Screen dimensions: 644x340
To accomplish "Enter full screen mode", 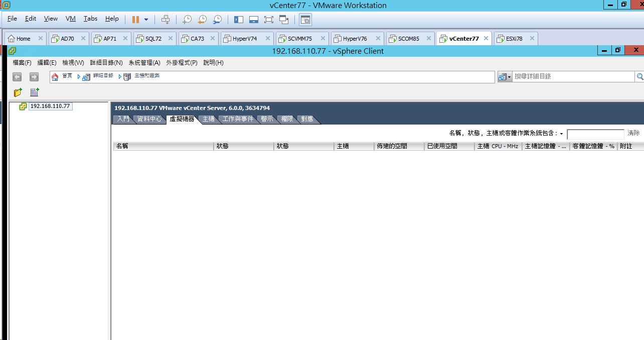I will (269, 20).
